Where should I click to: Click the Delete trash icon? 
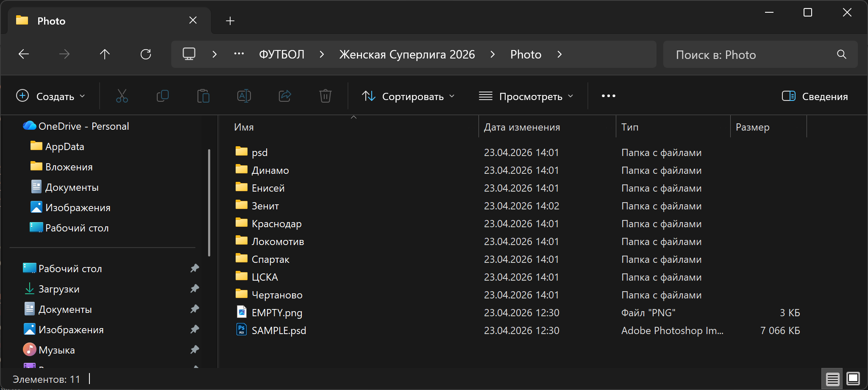(x=325, y=96)
